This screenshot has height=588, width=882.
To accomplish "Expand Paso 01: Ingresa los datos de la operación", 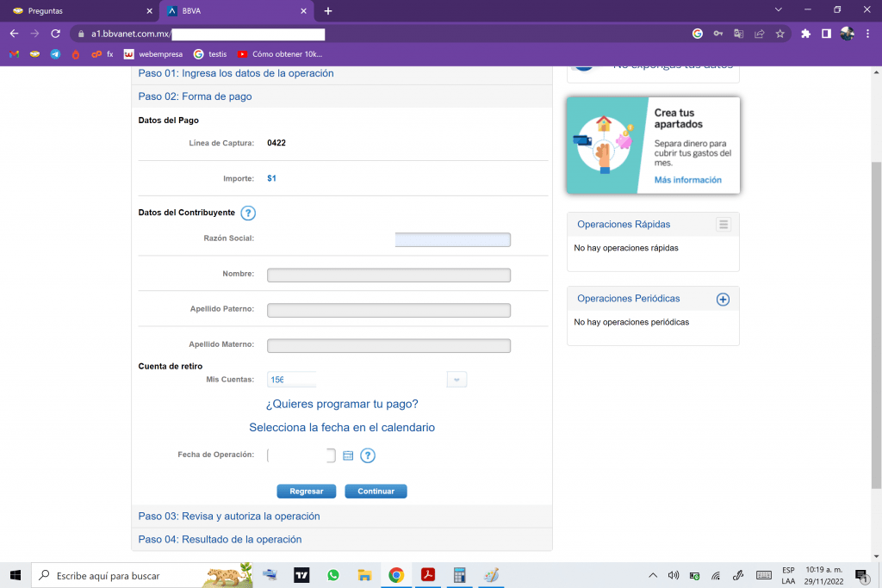I will pyautogui.click(x=236, y=74).
